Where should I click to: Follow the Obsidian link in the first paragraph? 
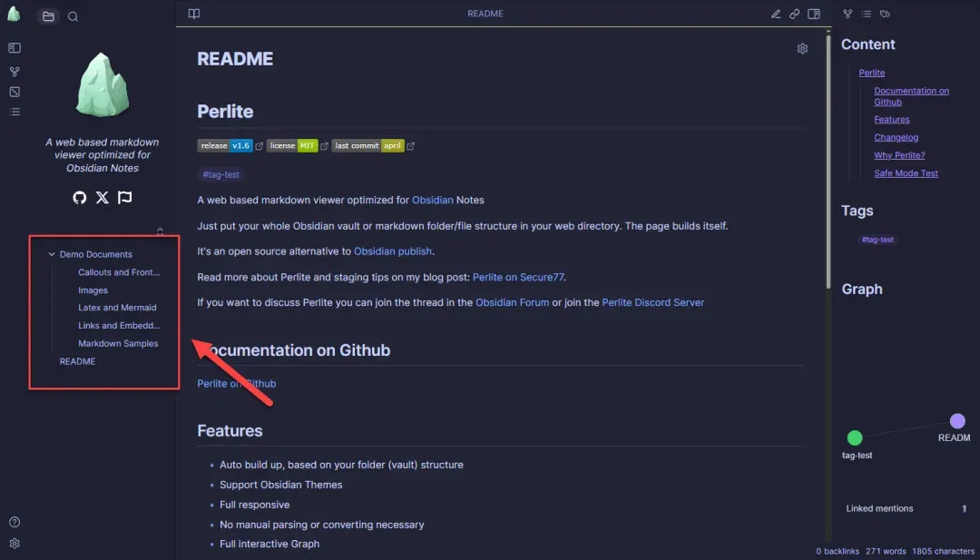[x=433, y=200]
